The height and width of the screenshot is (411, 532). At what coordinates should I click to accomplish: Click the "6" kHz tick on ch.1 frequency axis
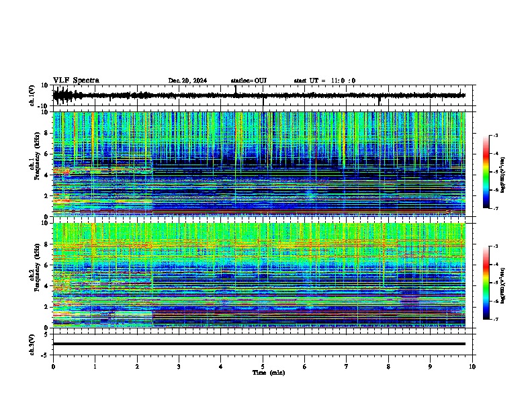point(46,154)
